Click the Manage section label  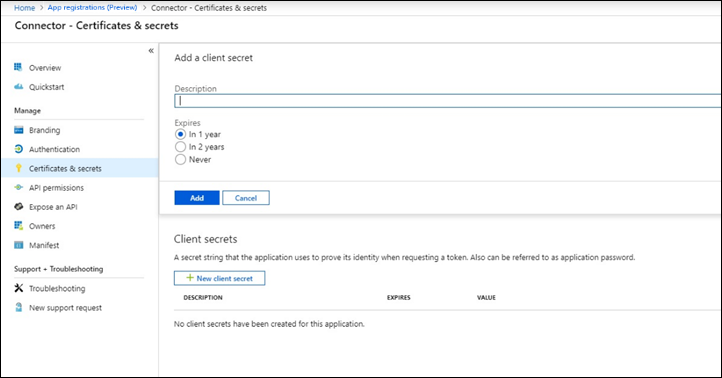27,110
